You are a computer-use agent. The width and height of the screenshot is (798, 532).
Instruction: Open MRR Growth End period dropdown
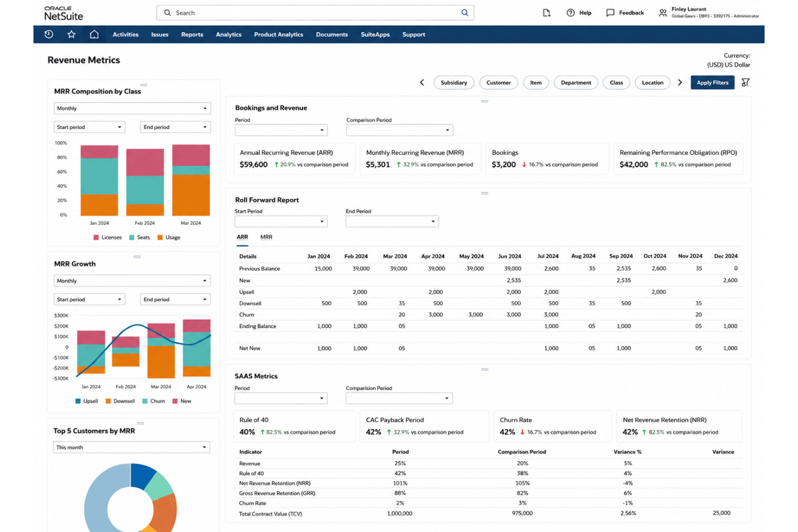click(175, 299)
